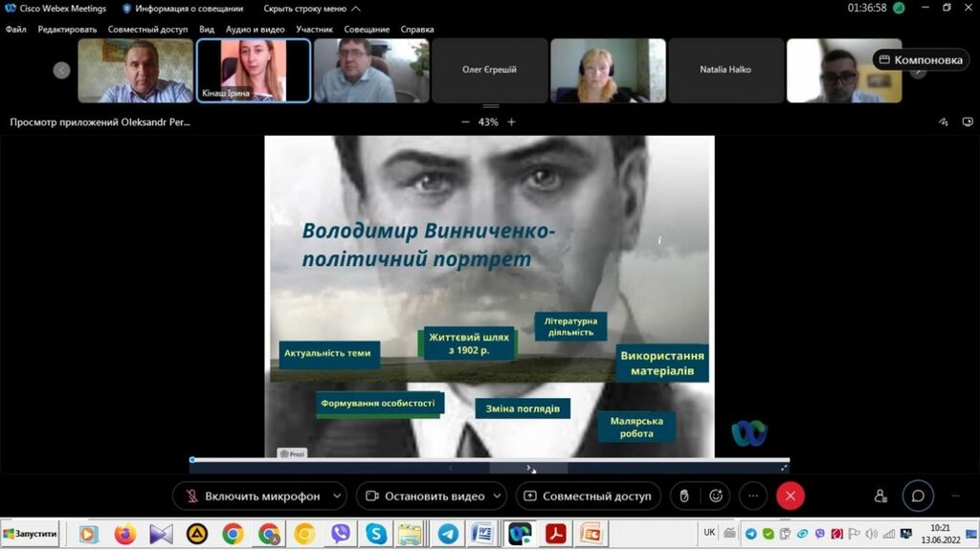Click the Совместный доступ share button
The height and width of the screenshot is (551, 980).
(587, 496)
